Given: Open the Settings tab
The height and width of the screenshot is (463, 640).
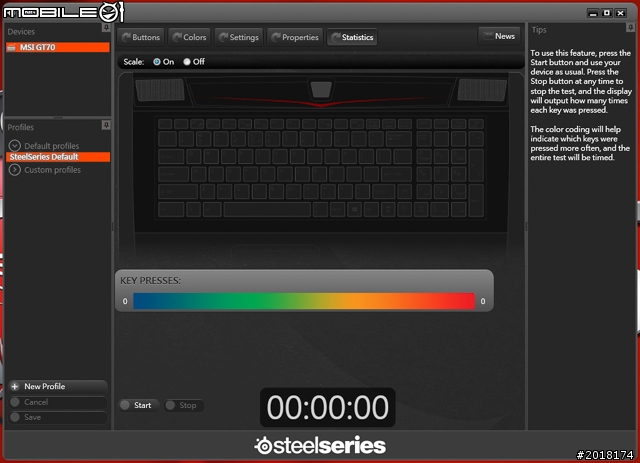Looking at the screenshot, I should [x=239, y=37].
